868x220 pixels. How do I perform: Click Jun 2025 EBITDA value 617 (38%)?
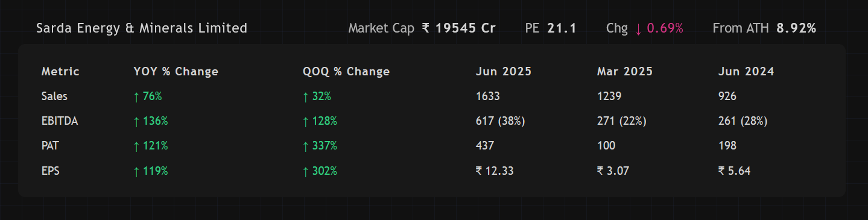point(500,121)
